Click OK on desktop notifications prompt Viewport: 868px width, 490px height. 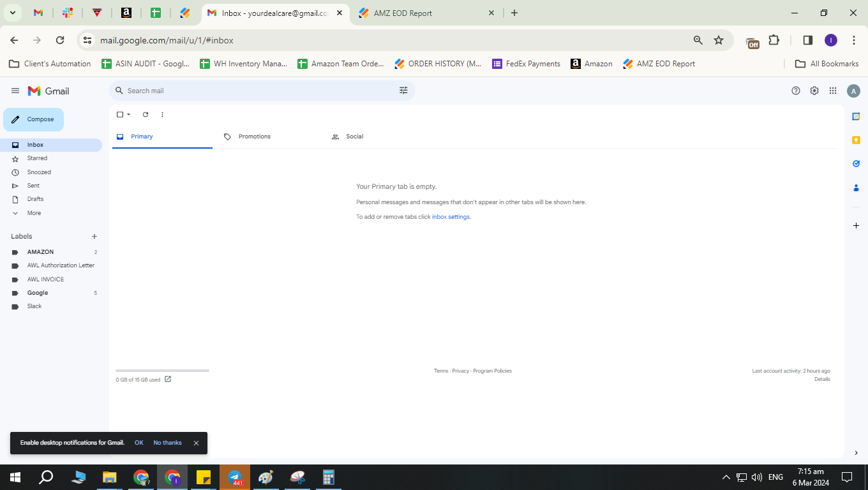coord(138,443)
